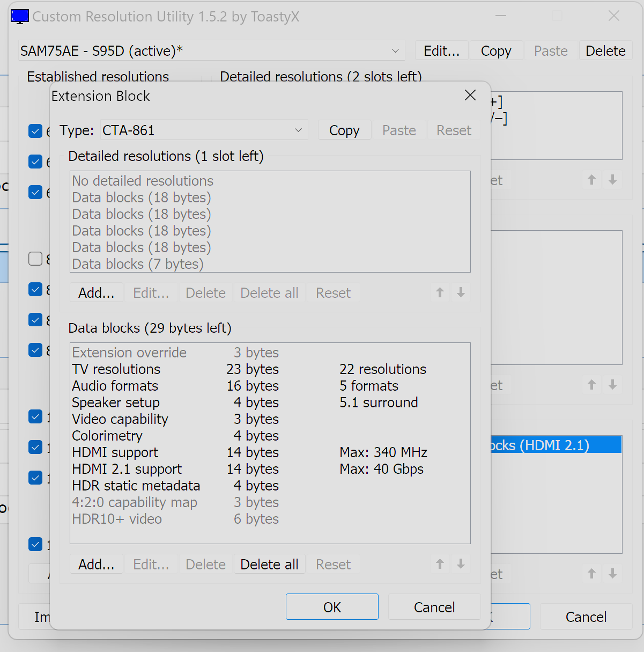Click Add... under Data blocks list

tap(97, 565)
